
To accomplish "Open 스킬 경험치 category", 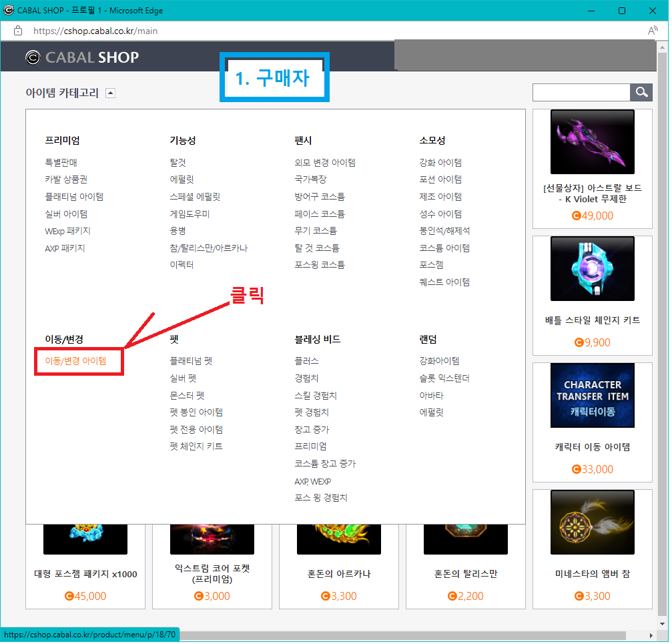I will pos(317,397).
